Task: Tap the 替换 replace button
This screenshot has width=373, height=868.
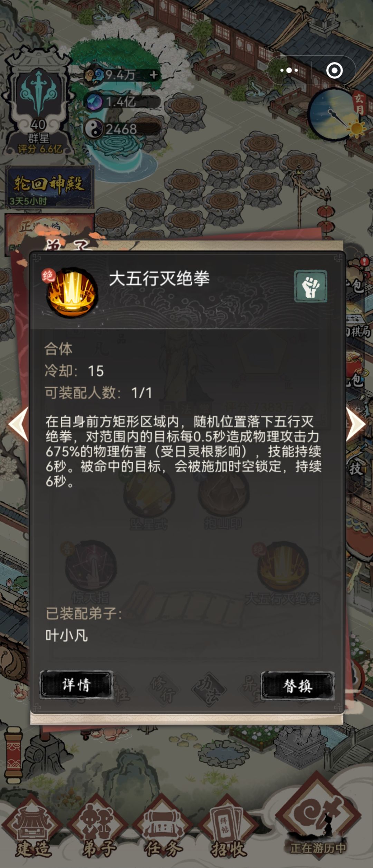Action: click(x=298, y=686)
